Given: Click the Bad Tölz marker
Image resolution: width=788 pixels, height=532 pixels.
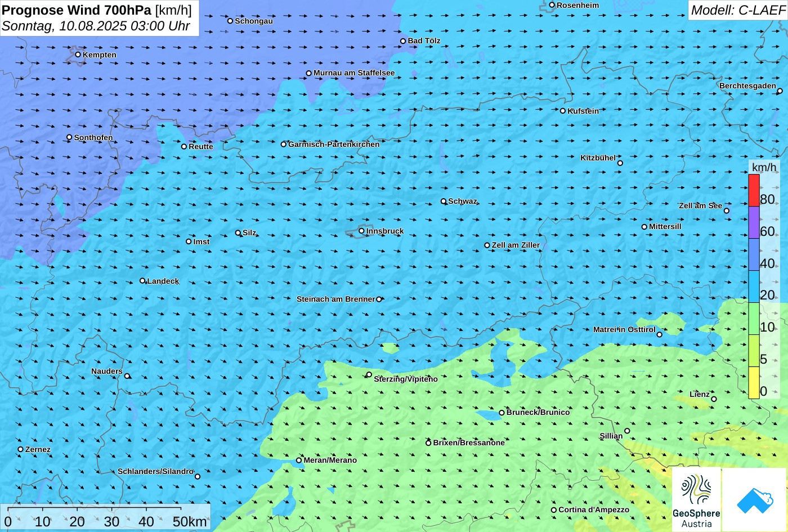Looking at the screenshot, I should point(403,41).
